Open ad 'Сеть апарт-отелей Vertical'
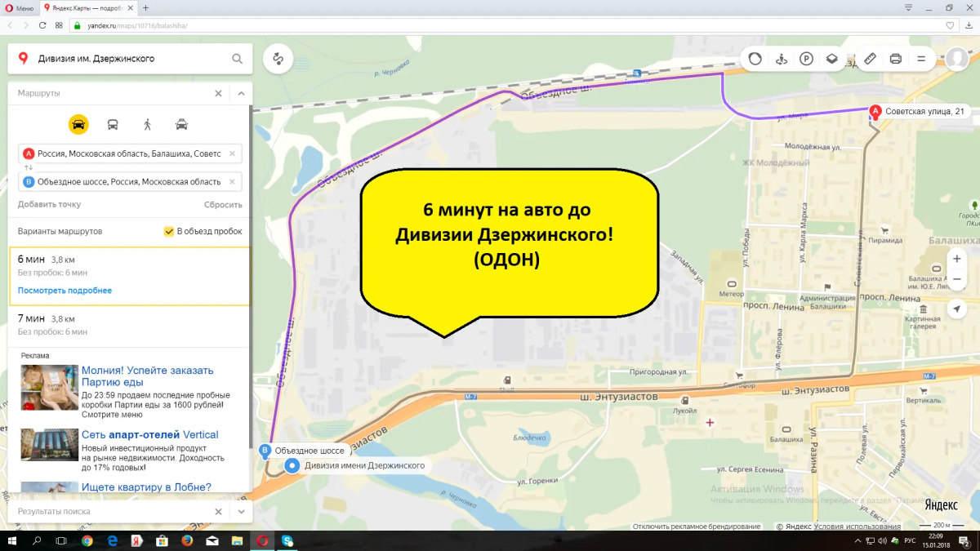Image resolution: width=980 pixels, height=551 pixels. click(150, 435)
